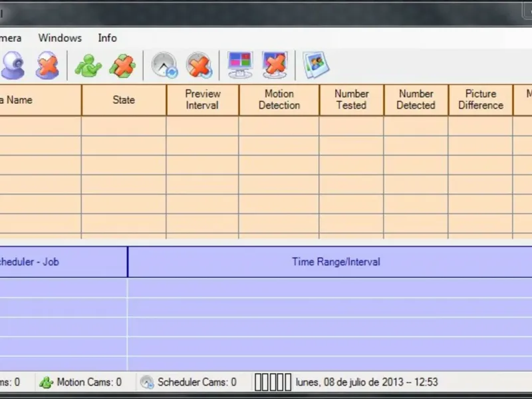
Task: Select the Motion Detection column header
Action: 279,100
